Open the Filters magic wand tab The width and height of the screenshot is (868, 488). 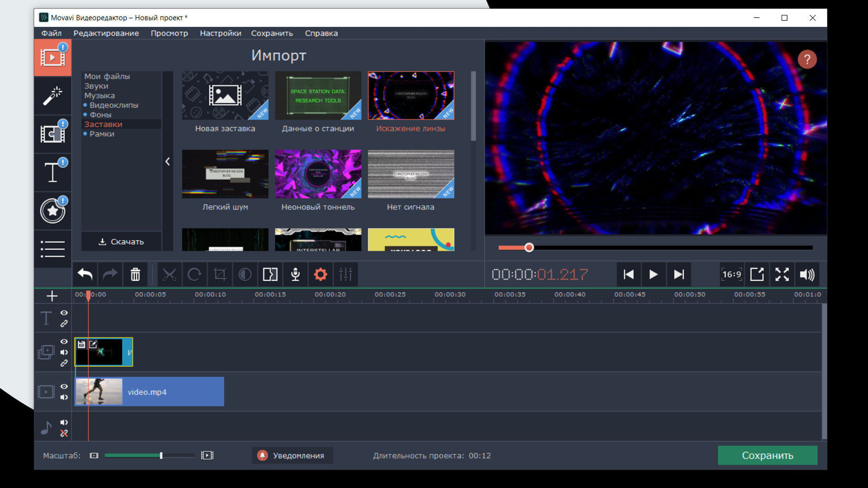(x=52, y=96)
